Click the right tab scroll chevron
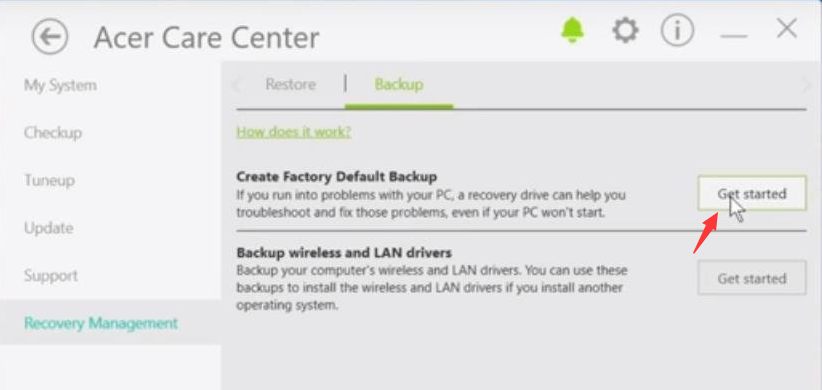The image size is (822, 390). pos(806,85)
